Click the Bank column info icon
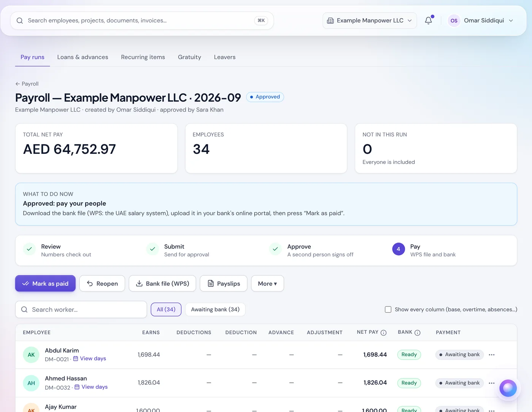The width and height of the screenshot is (532, 412). pos(417,333)
